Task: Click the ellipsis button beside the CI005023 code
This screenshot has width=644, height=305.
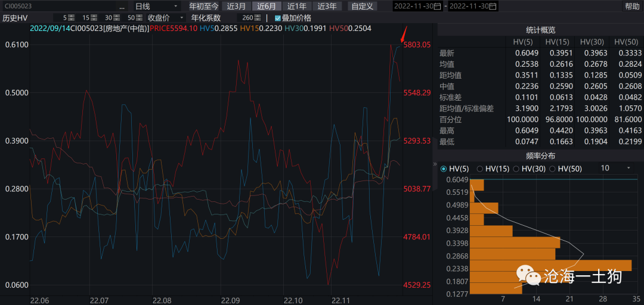Action: pyautogui.click(x=122, y=7)
